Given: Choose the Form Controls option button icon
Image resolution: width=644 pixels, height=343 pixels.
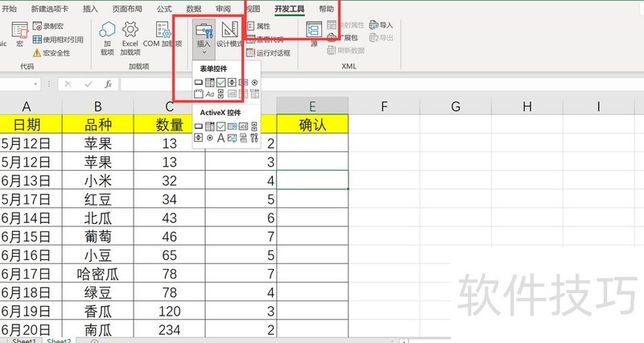Looking at the screenshot, I should click(254, 82).
